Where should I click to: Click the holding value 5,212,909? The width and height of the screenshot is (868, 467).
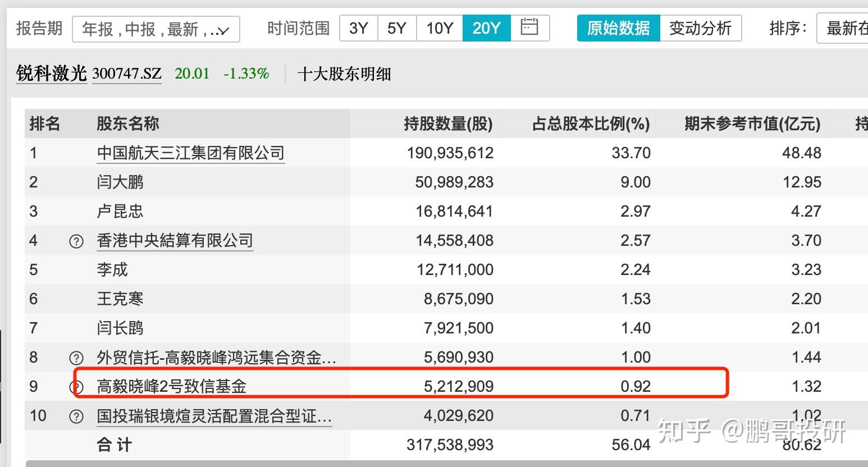459,386
